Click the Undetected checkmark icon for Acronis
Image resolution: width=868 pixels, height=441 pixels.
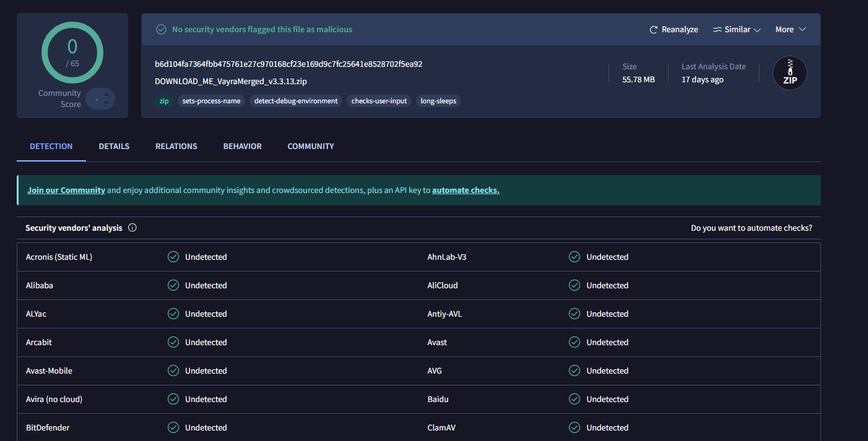(x=173, y=257)
